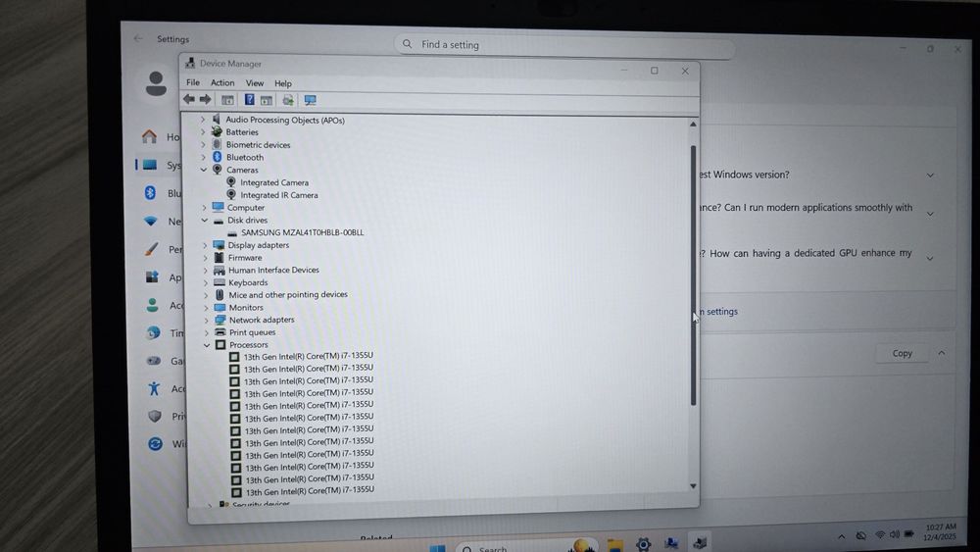Open the File menu
Image resolution: width=980 pixels, height=552 pixels.
click(193, 82)
